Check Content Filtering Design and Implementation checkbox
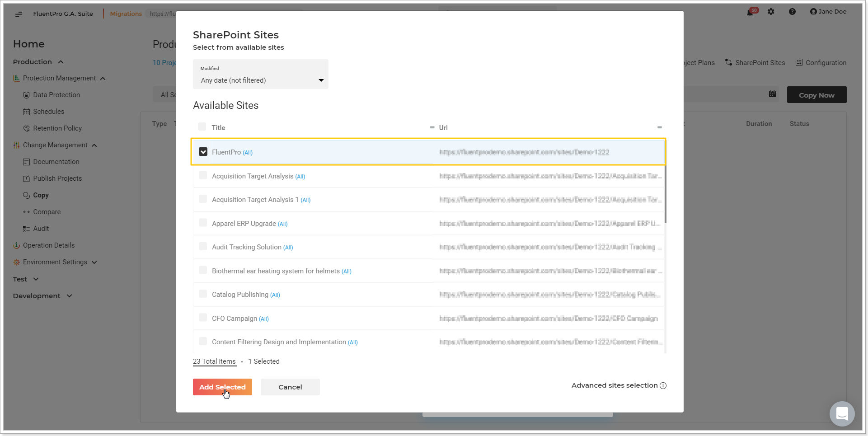The width and height of the screenshot is (868, 436). point(203,341)
